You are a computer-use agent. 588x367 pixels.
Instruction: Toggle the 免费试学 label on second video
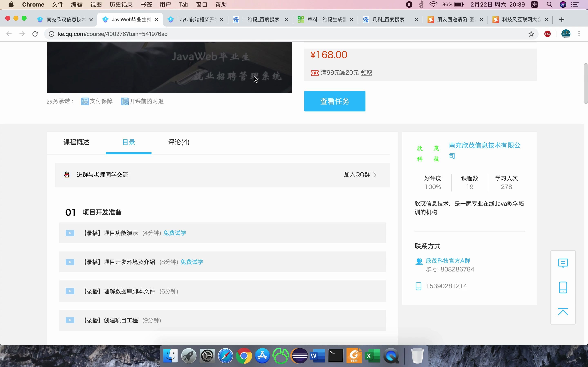pos(192,262)
